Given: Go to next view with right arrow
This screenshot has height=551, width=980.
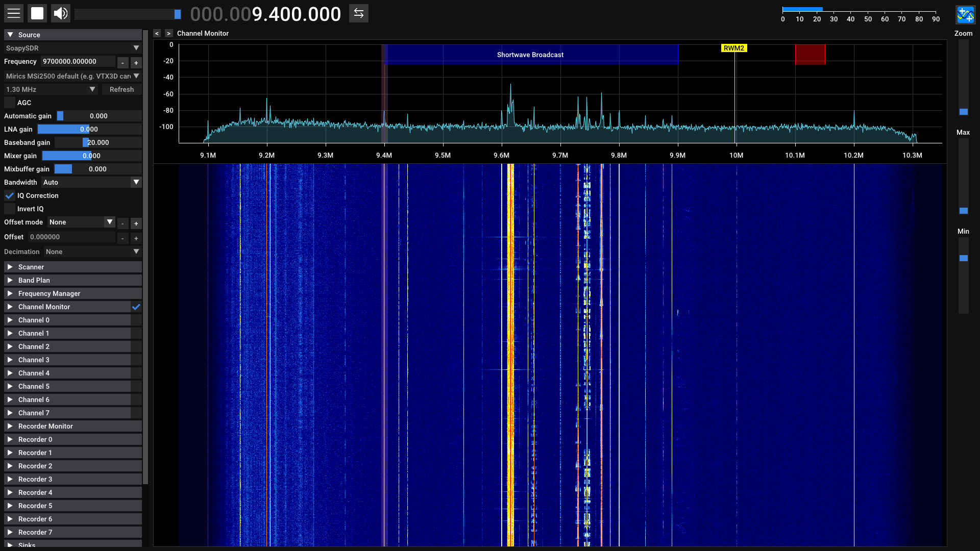Looking at the screenshot, I should tap(169, 33).
